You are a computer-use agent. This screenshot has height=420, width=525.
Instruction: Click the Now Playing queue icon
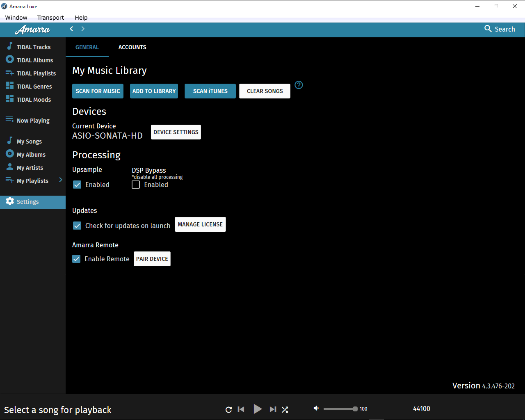[x=9, y=119]
